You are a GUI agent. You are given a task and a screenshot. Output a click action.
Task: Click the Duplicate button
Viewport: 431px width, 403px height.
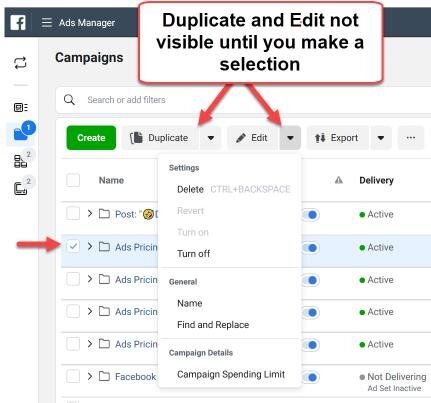[159, 138]
